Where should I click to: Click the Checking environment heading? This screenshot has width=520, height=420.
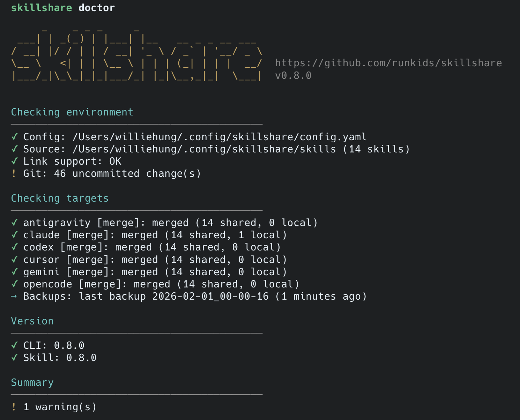tap(72, 112)
